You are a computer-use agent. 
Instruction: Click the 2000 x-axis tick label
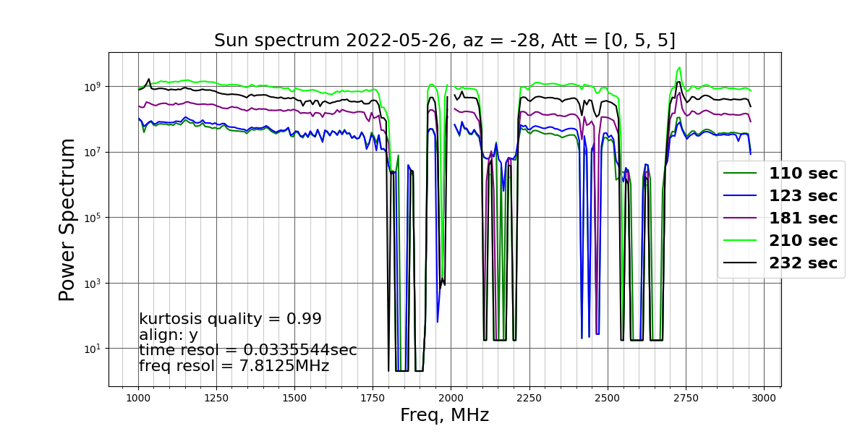click(451, 398)
